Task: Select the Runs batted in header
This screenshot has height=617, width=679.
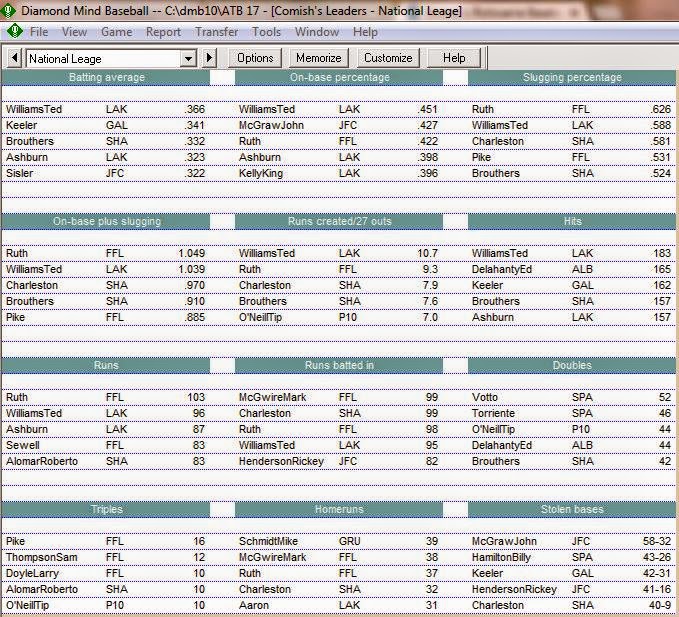Action: coord(339,365)
